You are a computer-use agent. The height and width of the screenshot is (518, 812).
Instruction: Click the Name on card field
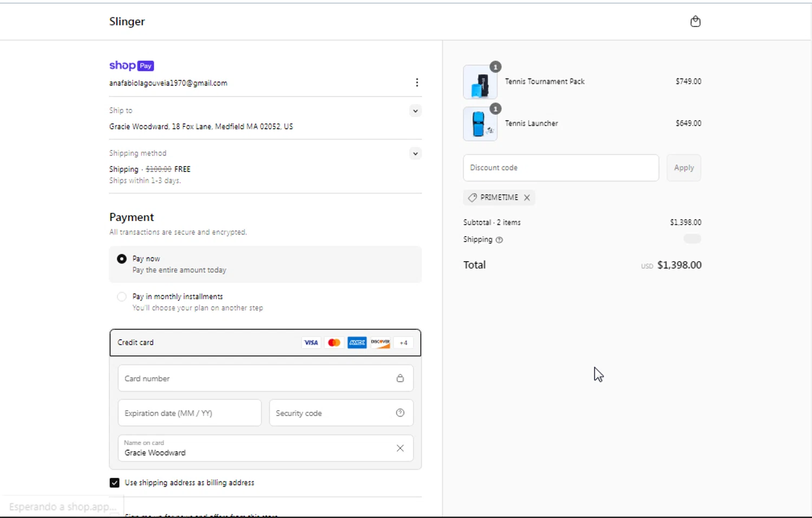click(x=266, y=448)
